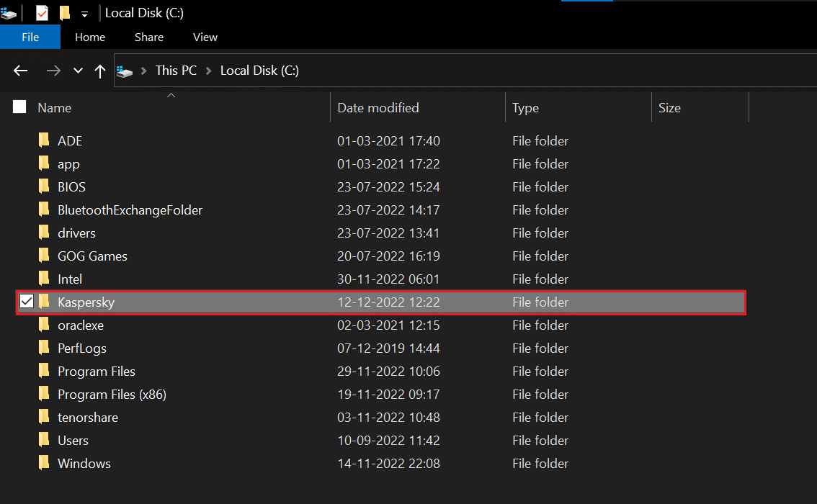Expand chevron before This PC in breadcrumb

click(144, 71)
